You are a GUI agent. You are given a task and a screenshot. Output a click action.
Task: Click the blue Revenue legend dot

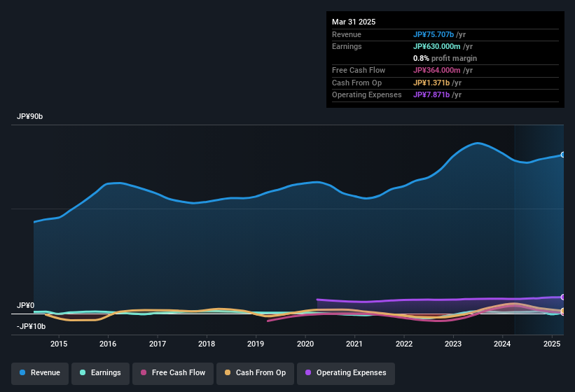coord(22,372)
